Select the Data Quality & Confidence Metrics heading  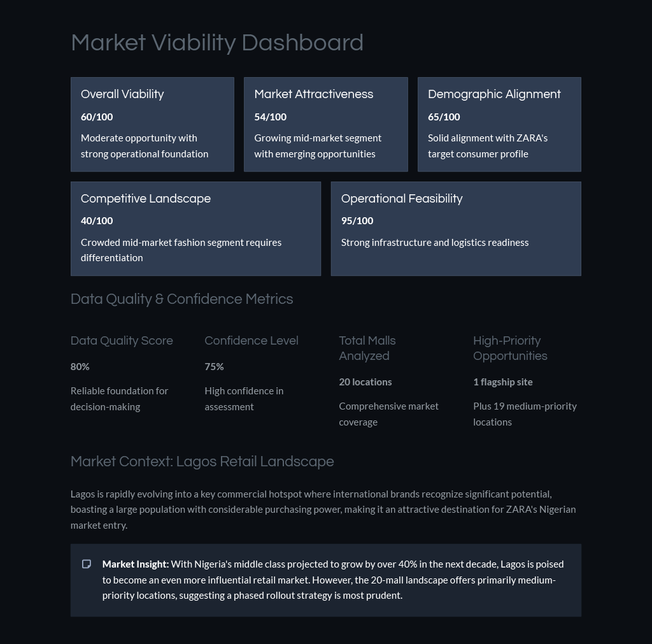click(x=181, y=299)
